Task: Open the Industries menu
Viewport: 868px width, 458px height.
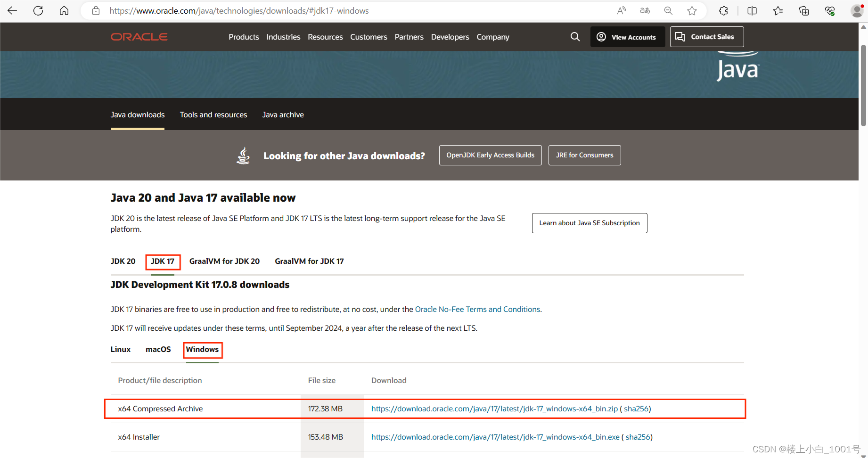Action: coord(283,37)
